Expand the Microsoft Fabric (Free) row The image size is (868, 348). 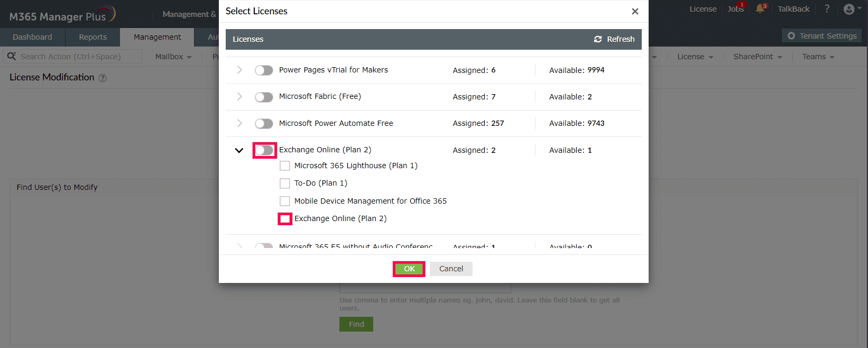point(239,96)
